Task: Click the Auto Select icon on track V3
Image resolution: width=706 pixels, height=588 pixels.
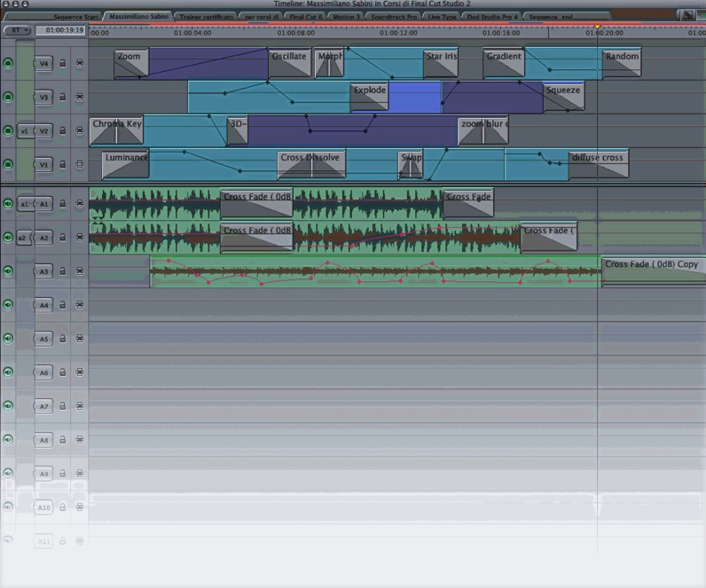Action: [x=80, y=97]
